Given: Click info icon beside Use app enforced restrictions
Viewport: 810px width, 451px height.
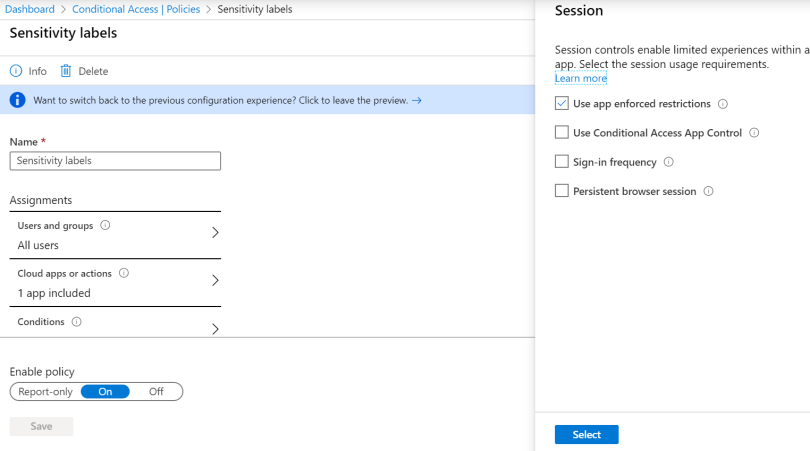Looking at the screenshot, I should (723, 104).
